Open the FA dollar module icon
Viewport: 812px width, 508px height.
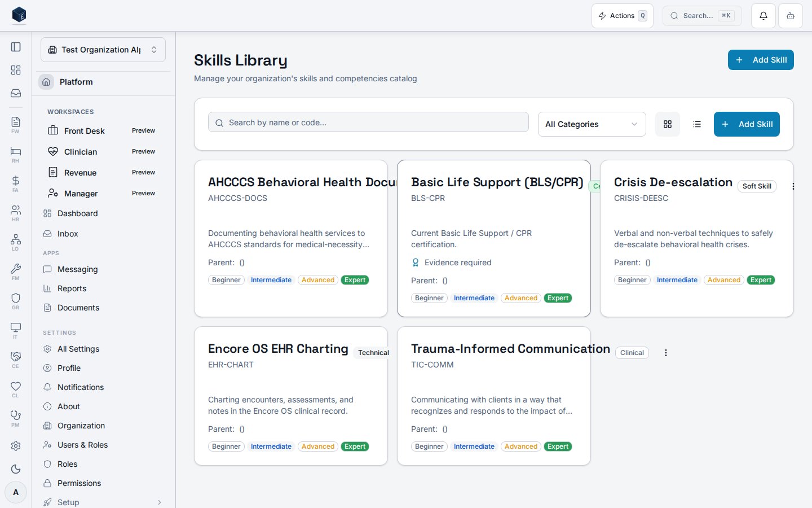point(16,183)
